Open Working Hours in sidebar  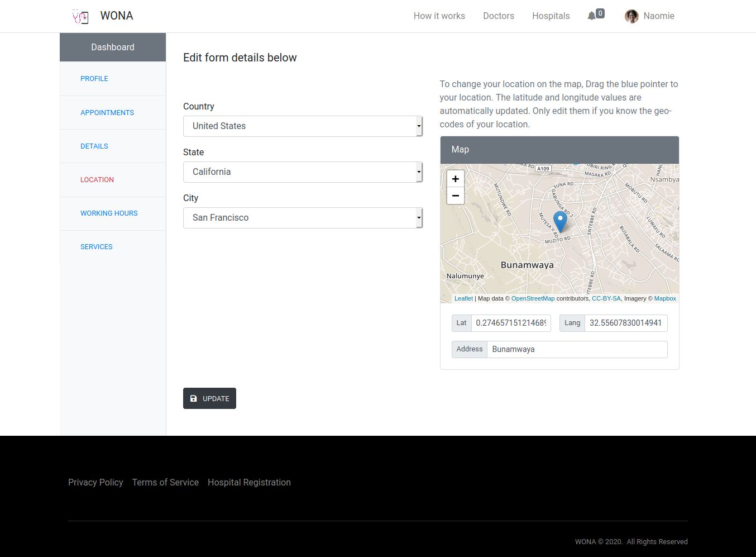(x=109, y=213)
